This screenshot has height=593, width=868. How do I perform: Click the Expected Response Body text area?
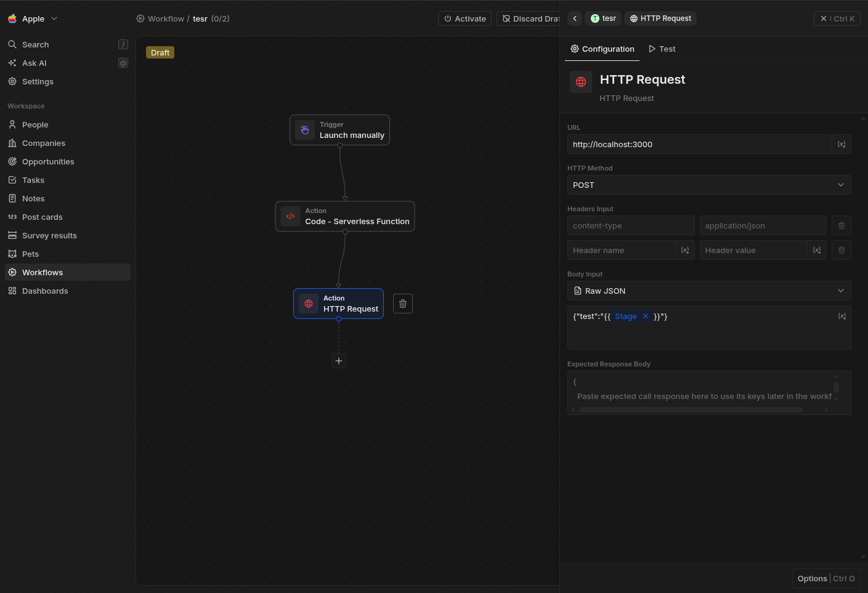pyautogui.click(x=709, y=393)
